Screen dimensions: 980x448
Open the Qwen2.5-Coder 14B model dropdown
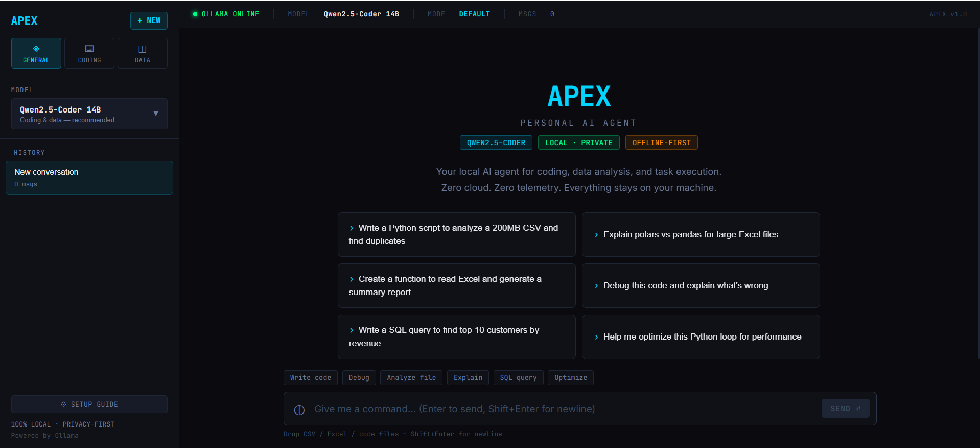89,114
